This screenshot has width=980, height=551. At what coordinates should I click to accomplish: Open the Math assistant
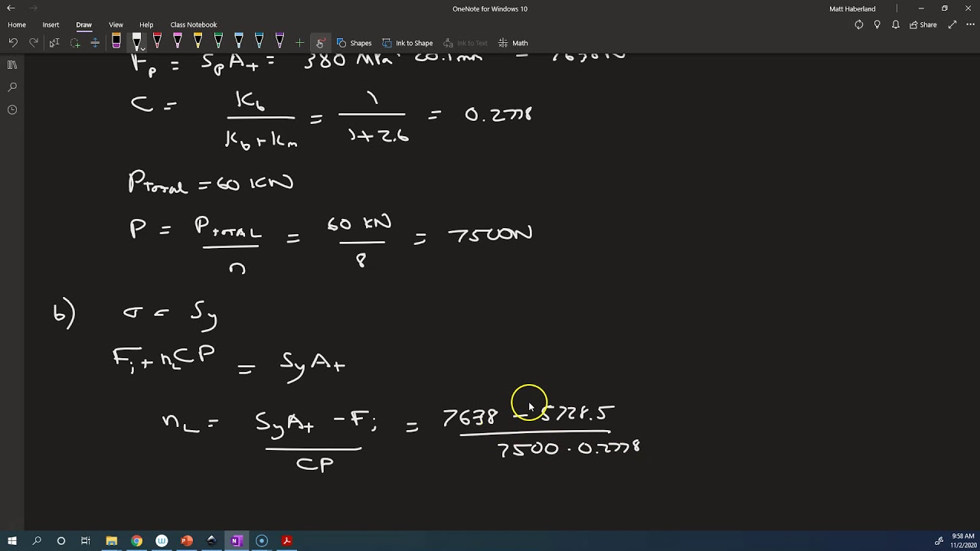(513, 43)
